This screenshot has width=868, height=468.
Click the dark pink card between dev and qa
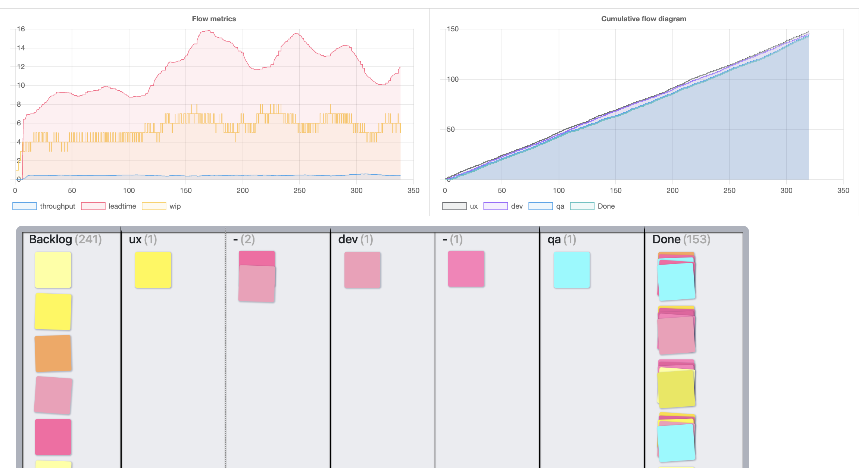(x=466, y=269)
